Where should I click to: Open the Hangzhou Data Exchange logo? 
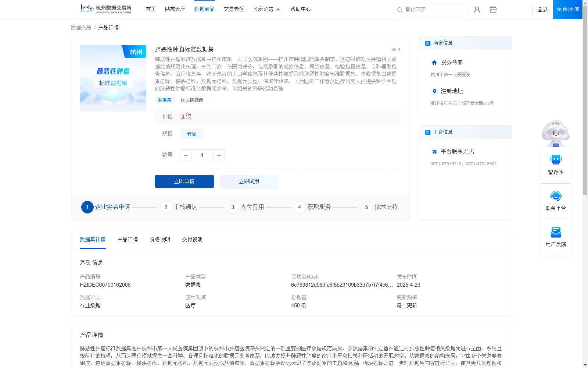coord(106,9)
